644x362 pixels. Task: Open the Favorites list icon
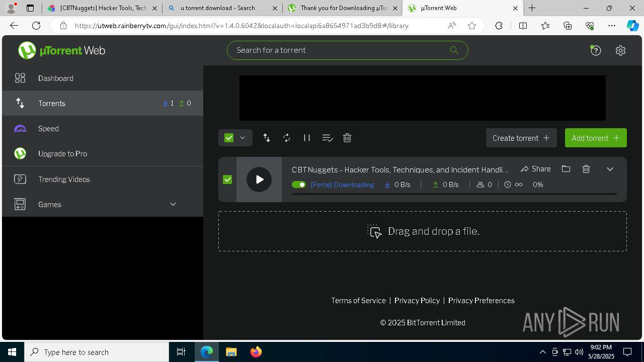coord(545,26)
